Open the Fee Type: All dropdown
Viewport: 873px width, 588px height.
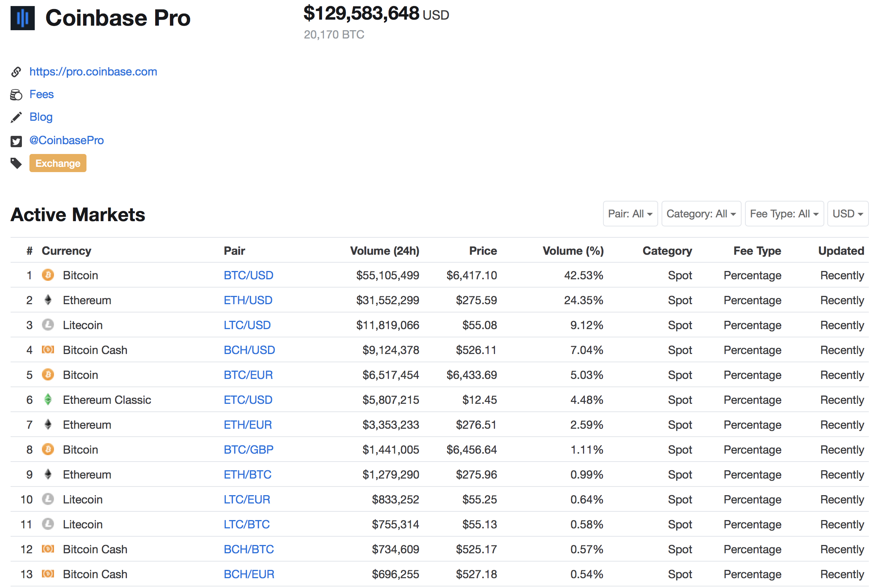point(784,214)
